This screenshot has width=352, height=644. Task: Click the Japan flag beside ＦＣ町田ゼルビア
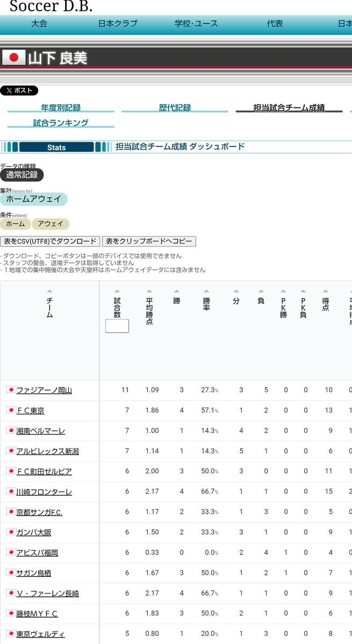pyautogui.click(x=10, y=470)
